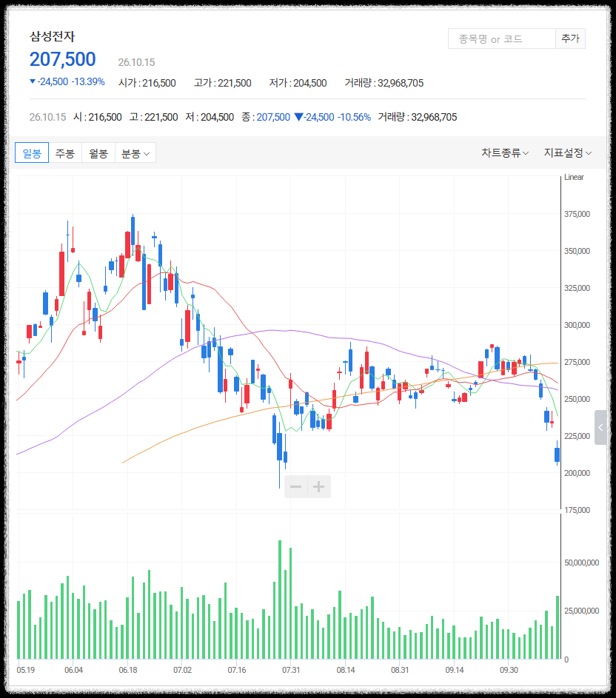Click the 06.18 date axis label
616x698 pixels.
[128, 670]
